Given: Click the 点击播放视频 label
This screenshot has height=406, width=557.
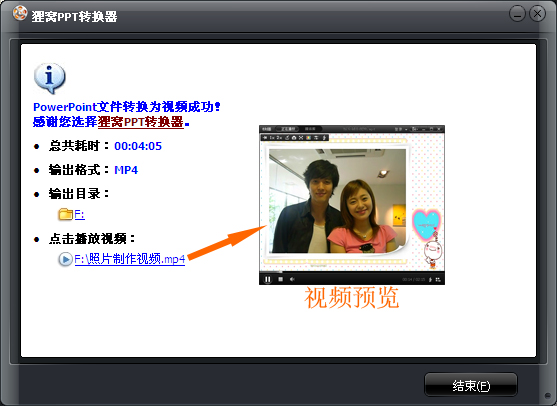Looking at the screenshot, I should click(92, 239).
